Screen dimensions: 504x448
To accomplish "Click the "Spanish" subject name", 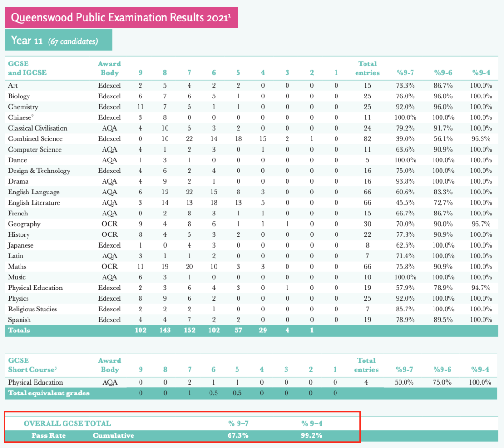I will [x=19, y=320].
